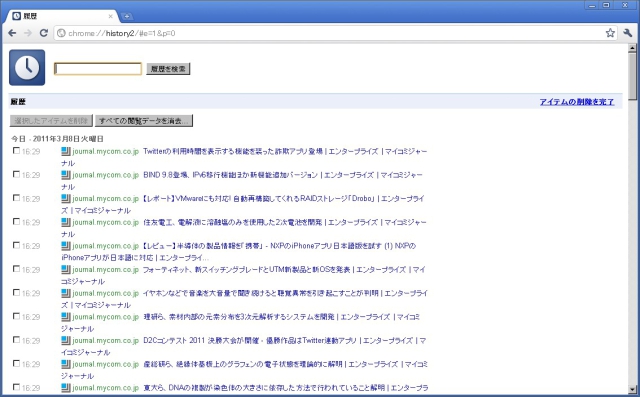Go back using the browser back arrow

pos(12,33)
